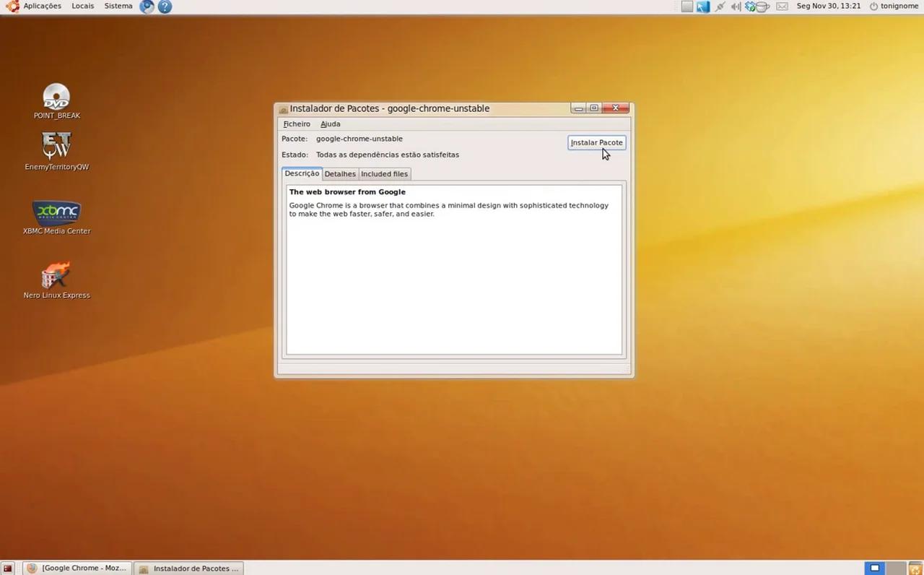Launch Firefox from the top panel
Screen dimensions: 924x575
(147, 7)
